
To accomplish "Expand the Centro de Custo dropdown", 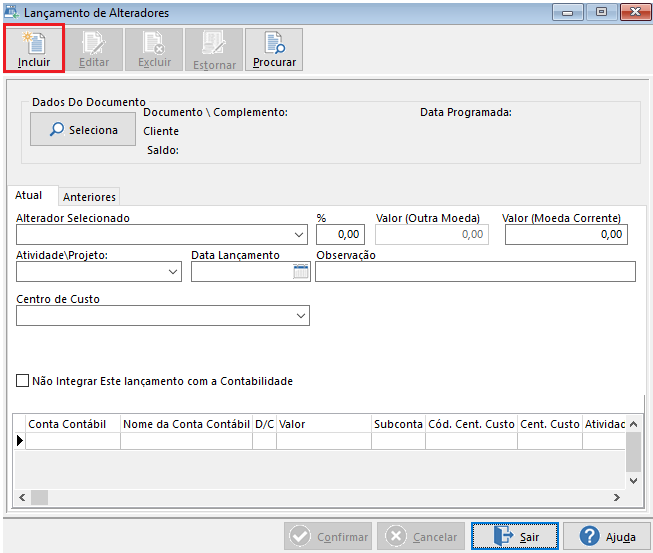I will tap(301, 316).
